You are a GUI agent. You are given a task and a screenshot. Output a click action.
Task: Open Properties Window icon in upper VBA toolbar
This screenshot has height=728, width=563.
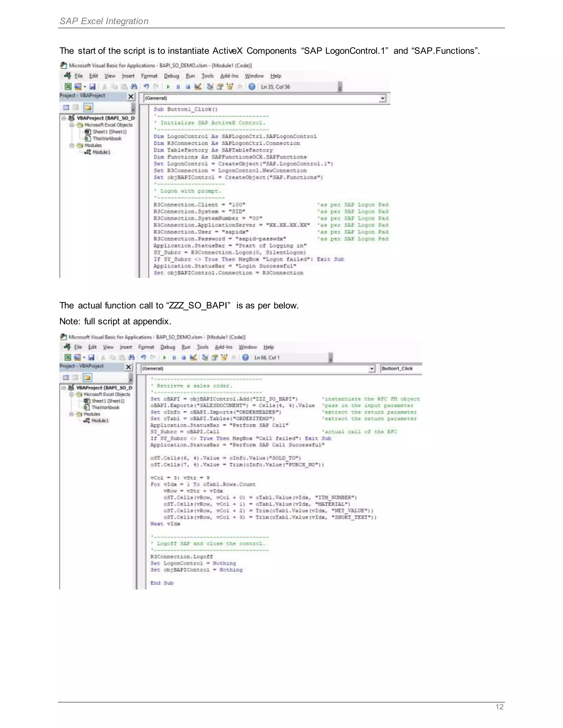tap(220, 87)
